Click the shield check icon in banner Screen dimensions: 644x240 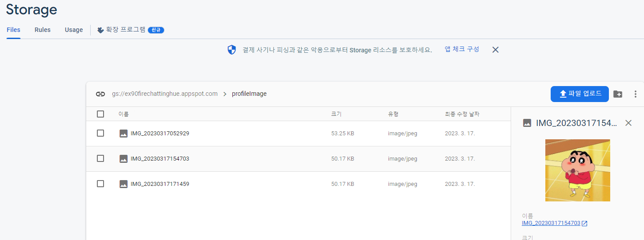(x=232, y=50)
